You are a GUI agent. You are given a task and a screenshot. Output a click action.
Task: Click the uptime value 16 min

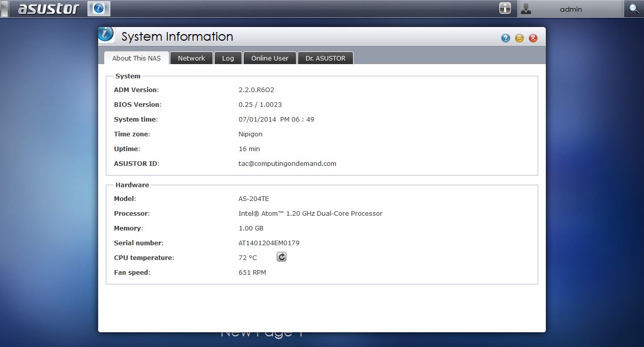(x=249, y=149)
